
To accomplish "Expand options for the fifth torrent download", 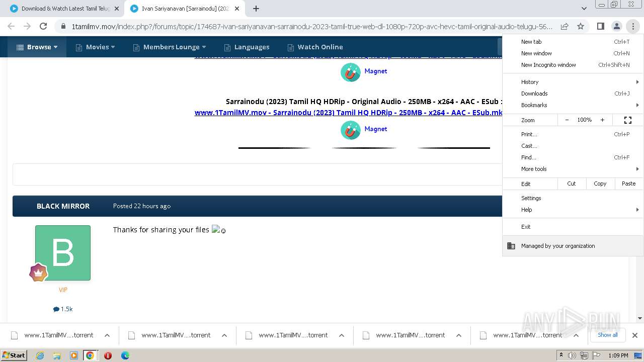I will click(x=576, y=335).
